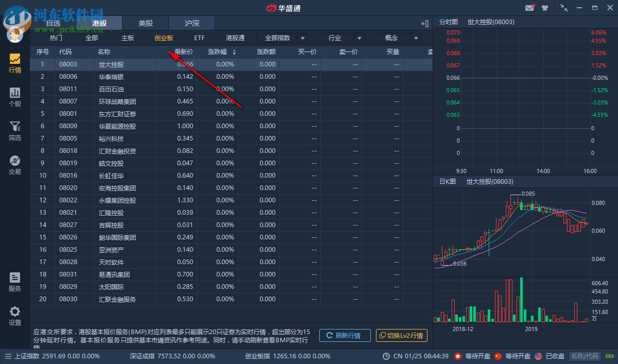Open the 服务 service panel
The image size is (618, 364).
click(15, 281)
